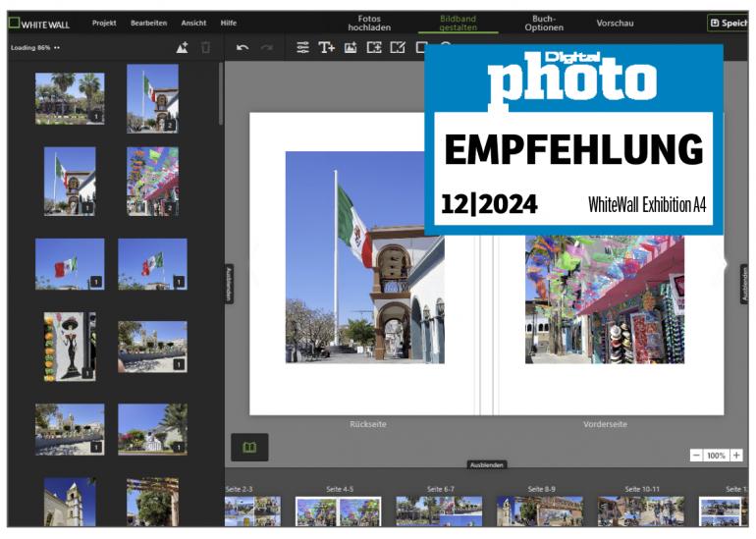This screenshot has height=539, width=756.
Task: Select the Bildband gestalten tab
Action: [x=459, y=24]
